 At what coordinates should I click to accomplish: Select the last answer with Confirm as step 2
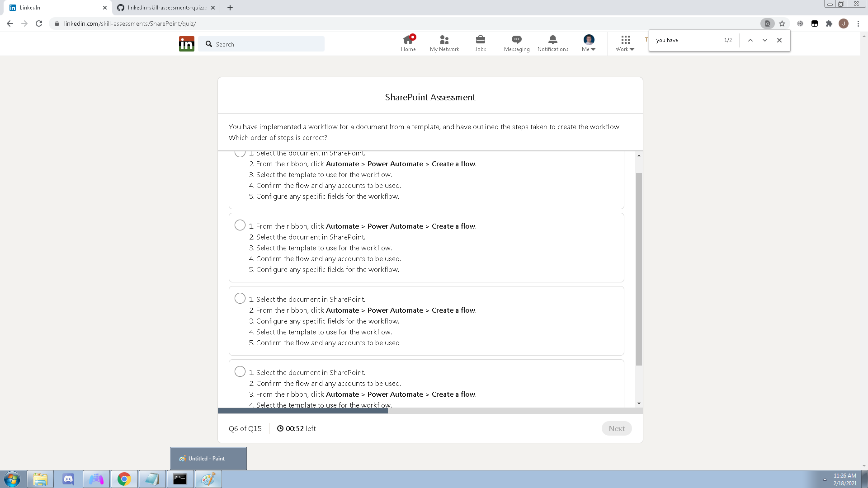pyautogui.click(x=240, y=371)
